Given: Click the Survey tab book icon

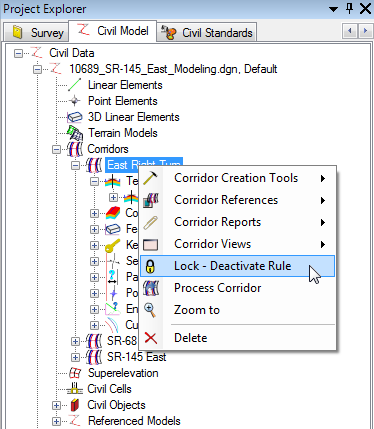Looking at the screenshot, I should [x=17, y=32].
